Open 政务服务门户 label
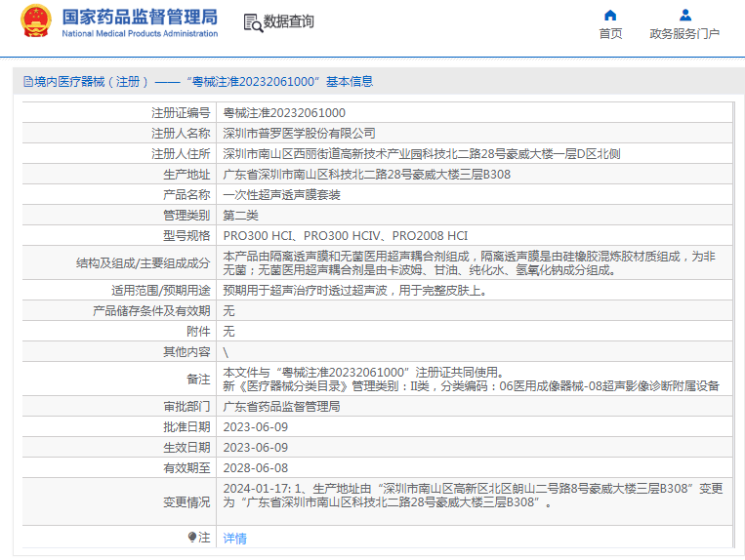Viewport: 745px width, 560px height. [x=684, y=34]
